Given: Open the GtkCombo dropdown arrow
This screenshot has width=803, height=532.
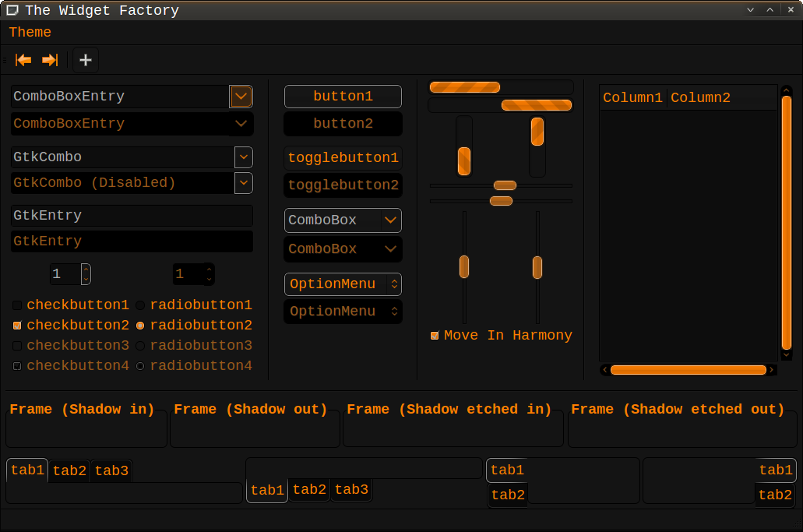Looking at the screenshot, I should point(244,157).
